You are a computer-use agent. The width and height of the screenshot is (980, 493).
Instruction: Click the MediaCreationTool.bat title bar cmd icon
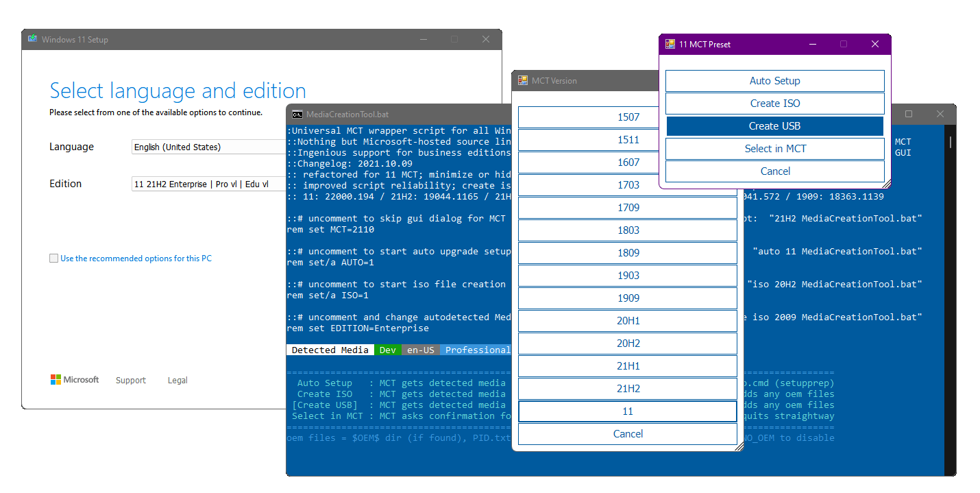click(296, 114)
